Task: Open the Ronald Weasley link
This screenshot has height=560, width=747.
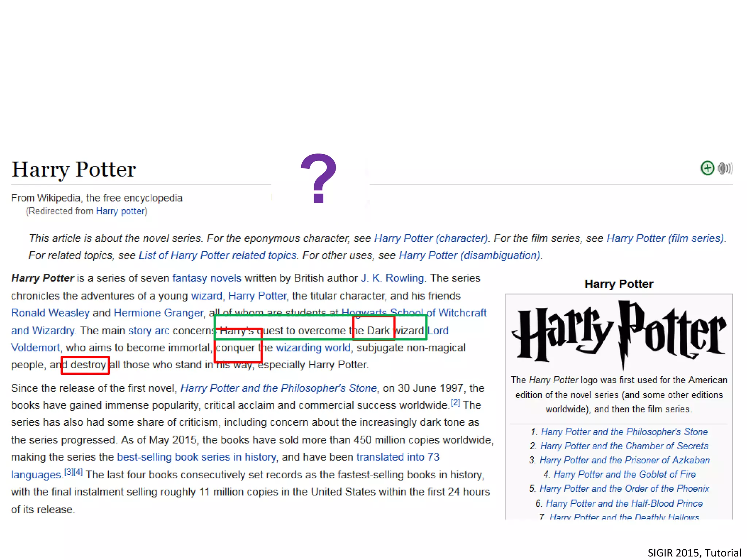Action: [x=50, y=312]
